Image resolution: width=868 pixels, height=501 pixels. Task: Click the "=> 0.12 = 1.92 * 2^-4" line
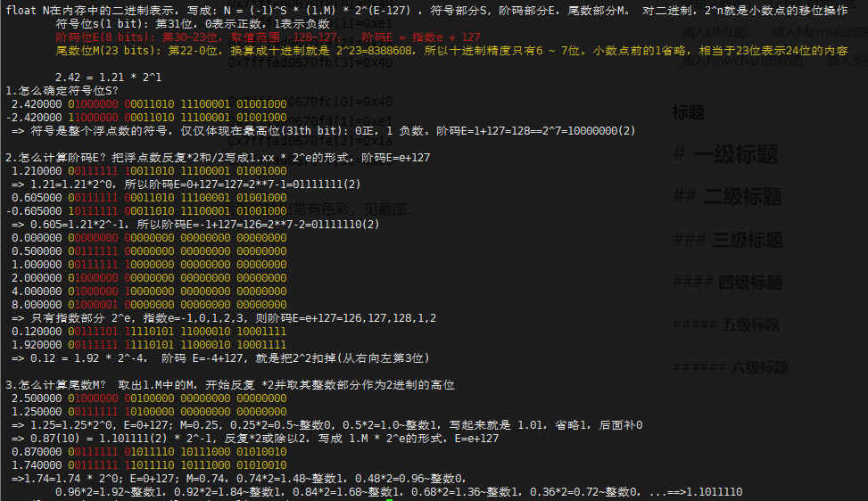coord(220,357)
